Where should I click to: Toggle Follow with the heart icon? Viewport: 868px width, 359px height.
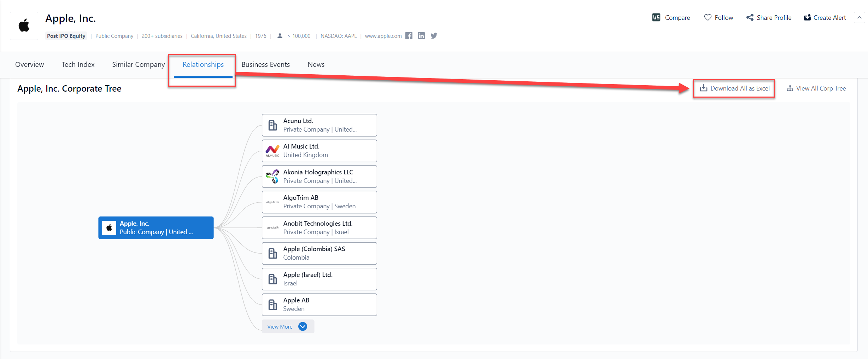point(719,18)
